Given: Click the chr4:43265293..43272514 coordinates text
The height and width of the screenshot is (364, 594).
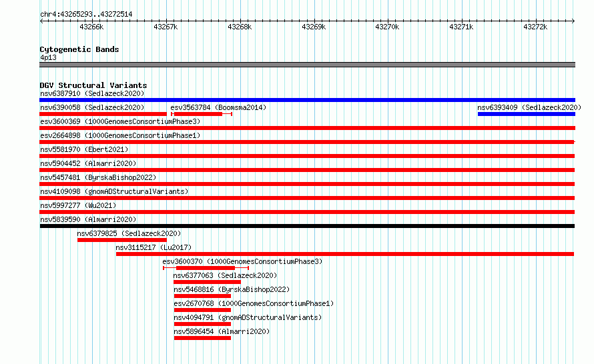Looking at the screenshot, I should [x=86, y=15].
